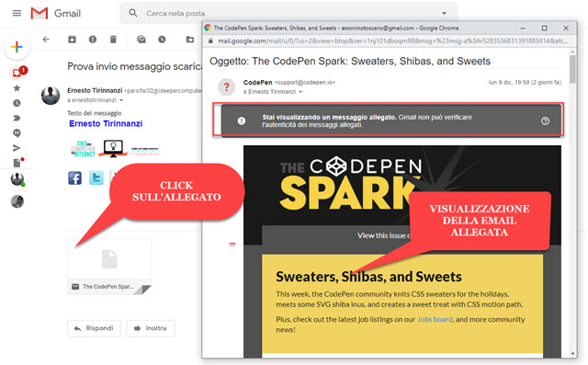Open Chats icon in sidebar
The height and width of the screenshot is (365, 588).
click(17, 133)
